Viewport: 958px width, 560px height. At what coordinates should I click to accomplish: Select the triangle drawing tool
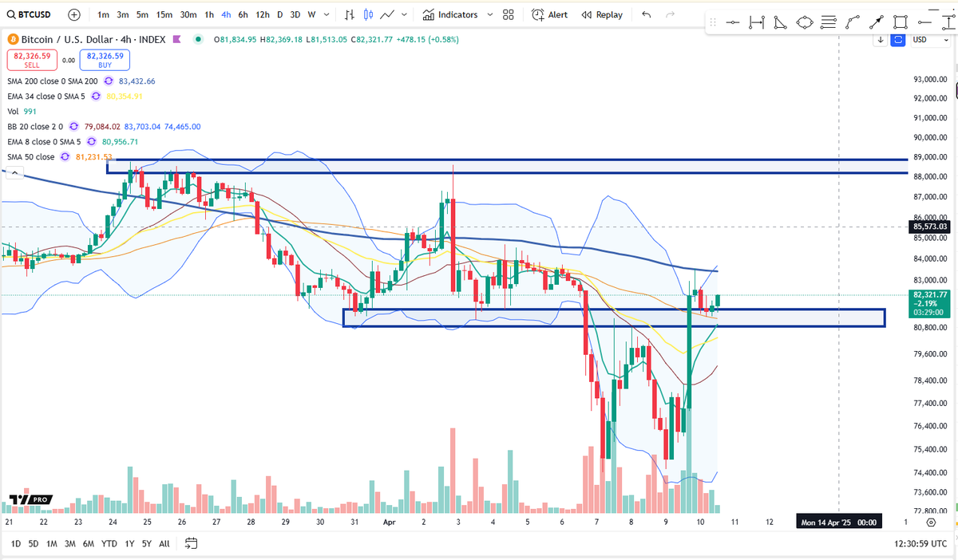(780, 22)
